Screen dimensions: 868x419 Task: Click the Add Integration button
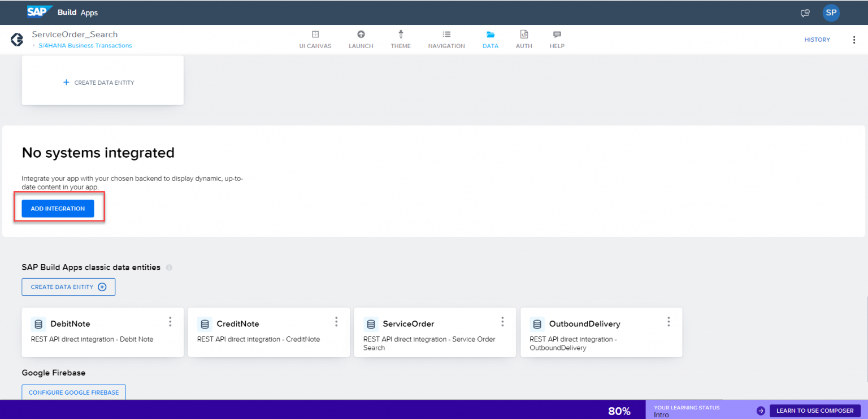click(58, 208)
